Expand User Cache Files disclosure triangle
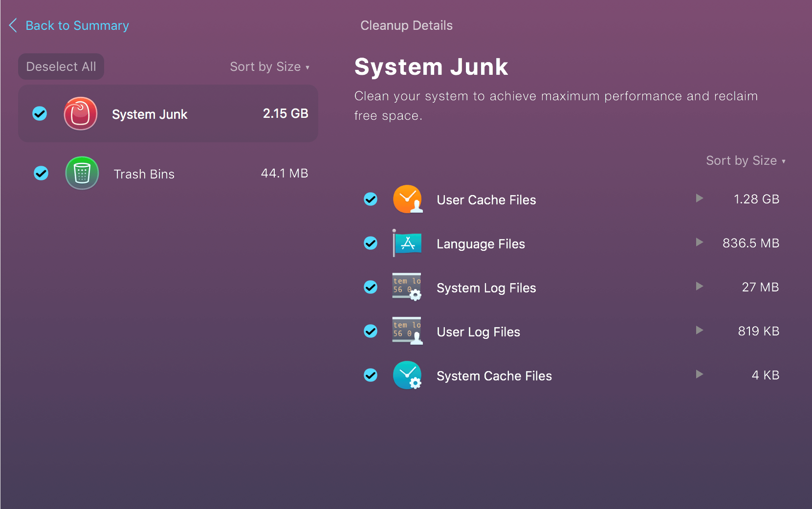 tap(700, 198)
